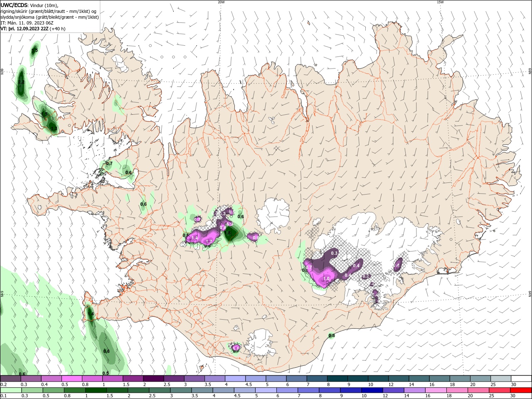Click the 'rigning/skúrir' rain legend description line
532x399 pixels.
pyautogui.click(x=48, y=11)
